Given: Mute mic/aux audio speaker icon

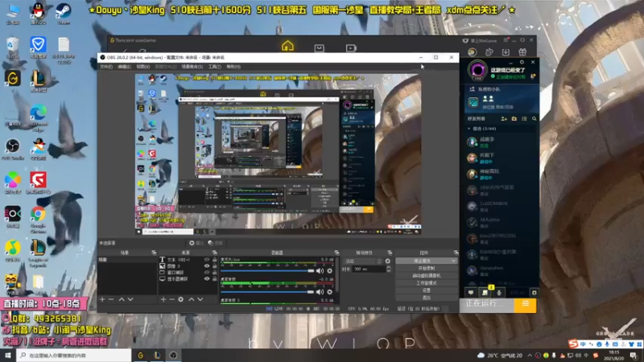Looking at the screenshot, I should click(x=320, y=271).
